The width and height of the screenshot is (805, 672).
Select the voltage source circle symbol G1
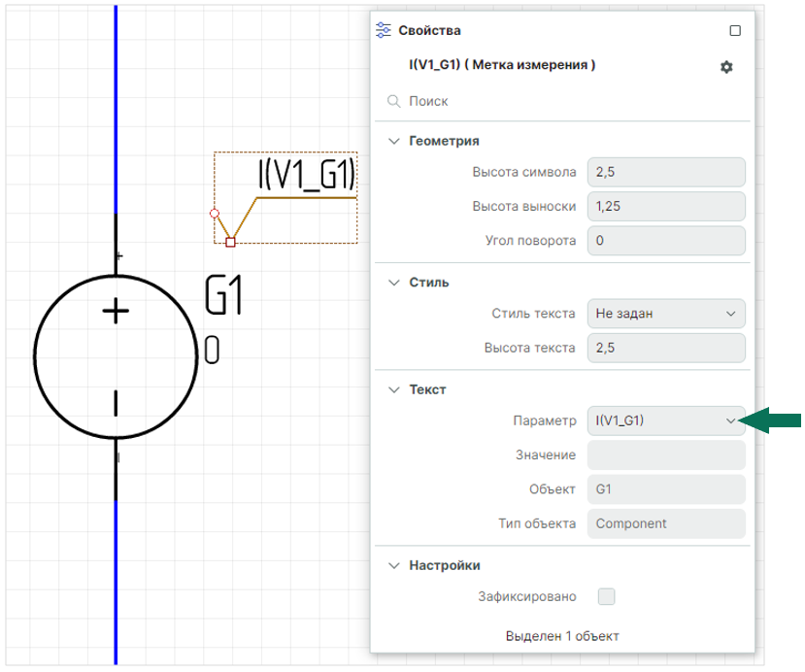(x=116, y=356)
